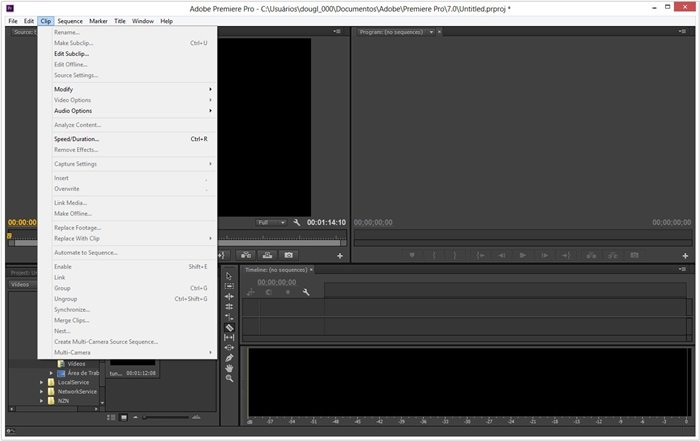Image resolution: width=700 pixels, height=441 pixels.
Task: Select the Zoom magnifier tool
Action: click(229, 378)
